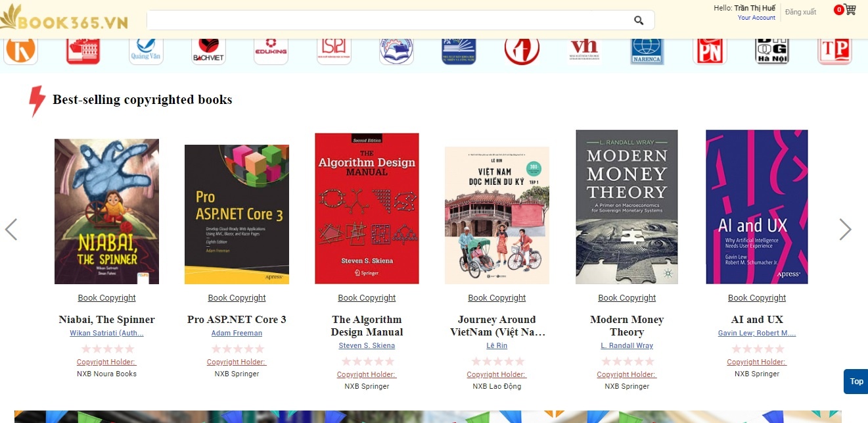
Task: Jump to top with the Top button
Action: tap(856, 382)
